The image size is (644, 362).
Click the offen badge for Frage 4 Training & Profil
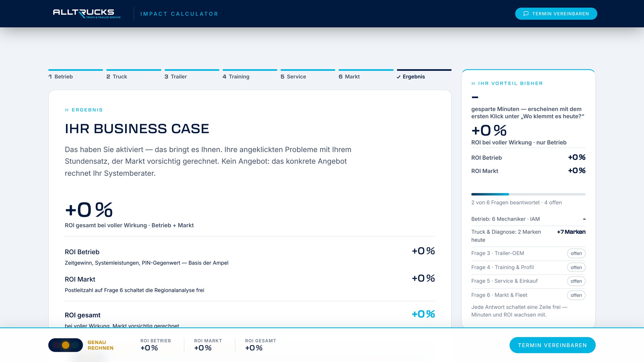tap(576, 267)
